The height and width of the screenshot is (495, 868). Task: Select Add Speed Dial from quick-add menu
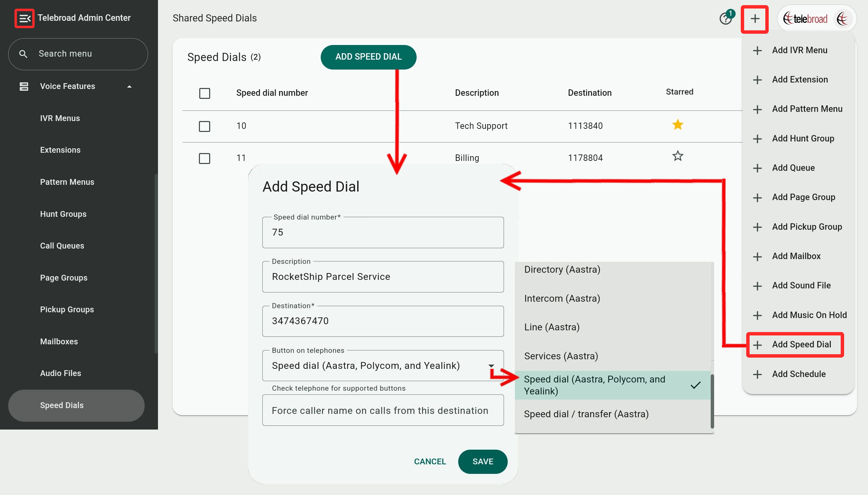tap(801, 345)
